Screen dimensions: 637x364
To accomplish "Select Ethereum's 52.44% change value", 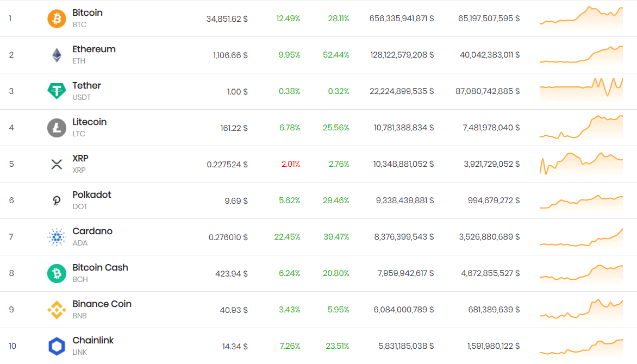I will pos(335,55).
